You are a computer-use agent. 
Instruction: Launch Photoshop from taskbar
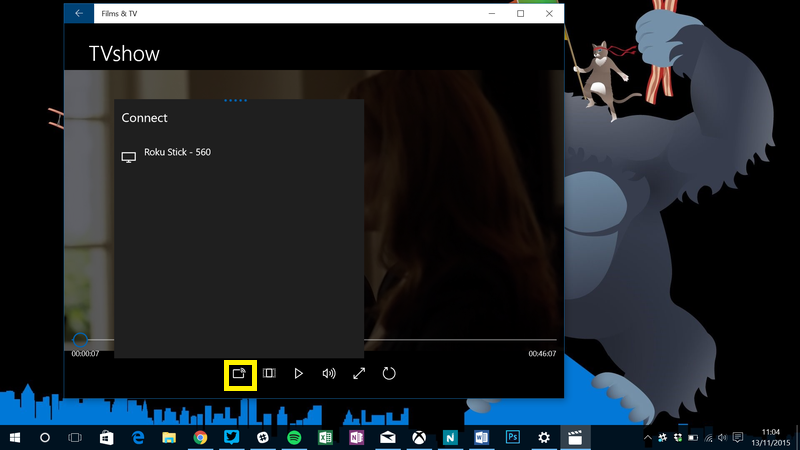[513, 438]
